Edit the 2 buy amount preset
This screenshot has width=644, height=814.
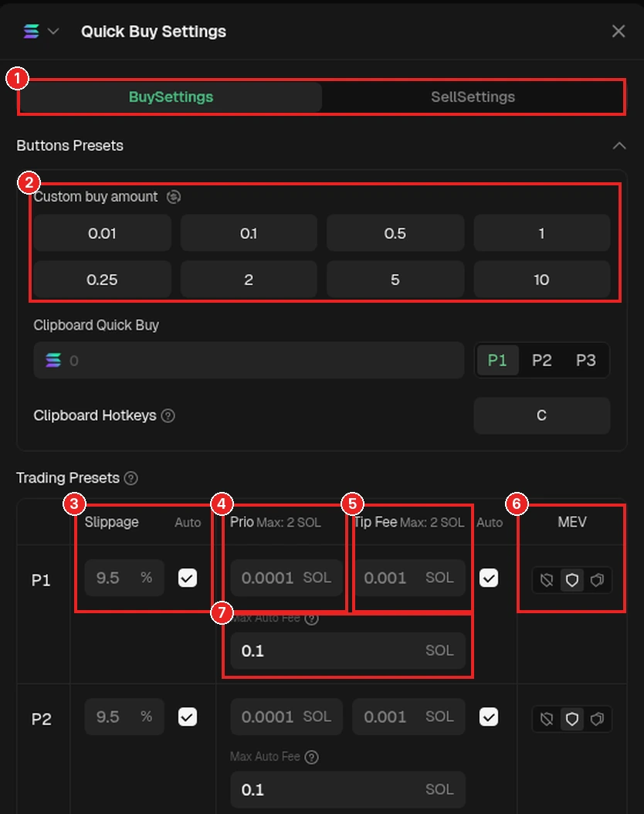pyautogui.click(x=249, y=280)
